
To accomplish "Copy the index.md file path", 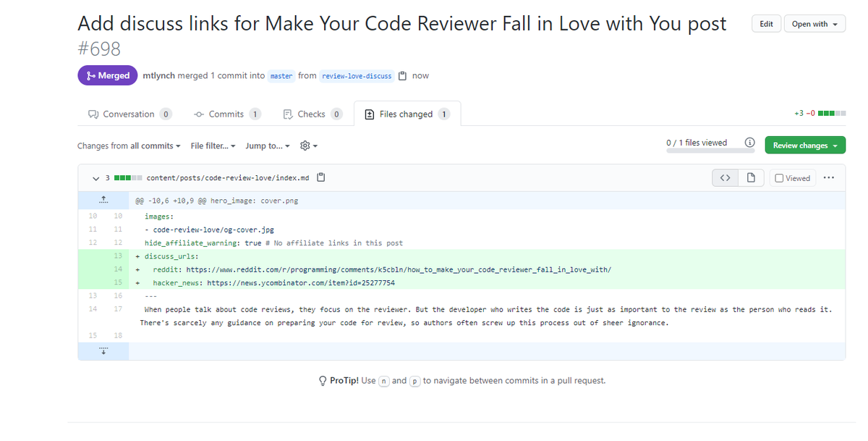I will (321, 177).
